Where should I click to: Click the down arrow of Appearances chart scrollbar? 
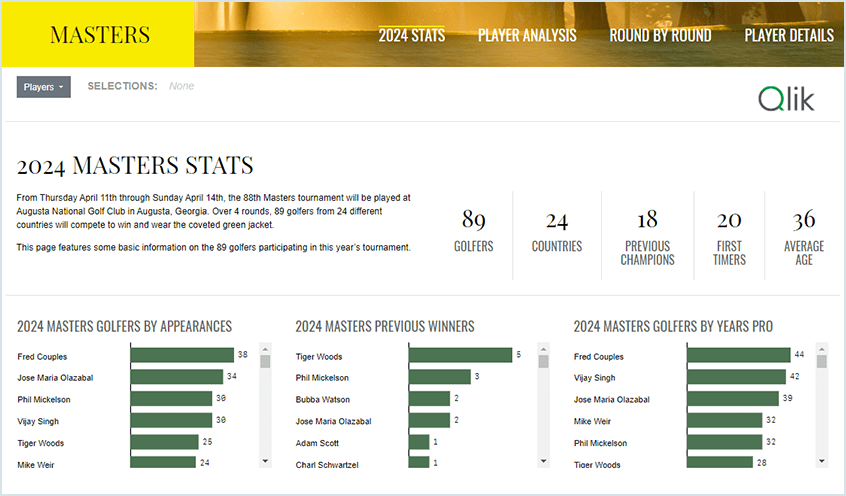265,461
